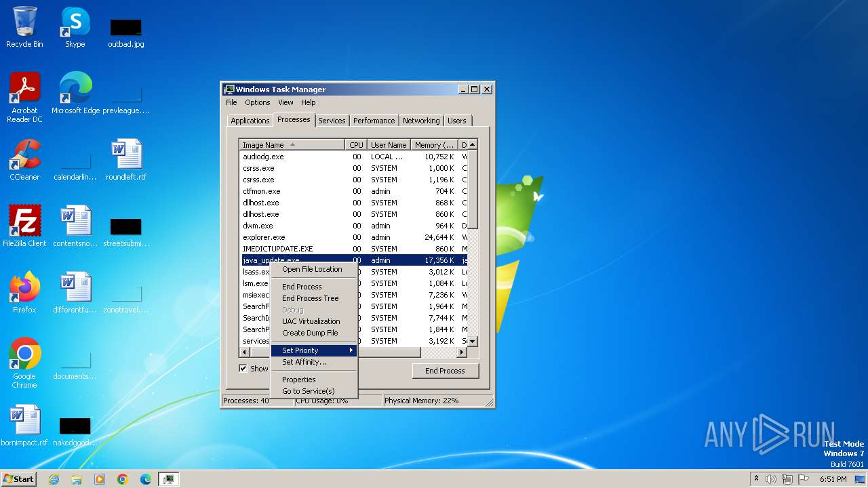Open the calendarlin desktop file
The width and height of the screenshot is (868, 488).
coord(75,165)
